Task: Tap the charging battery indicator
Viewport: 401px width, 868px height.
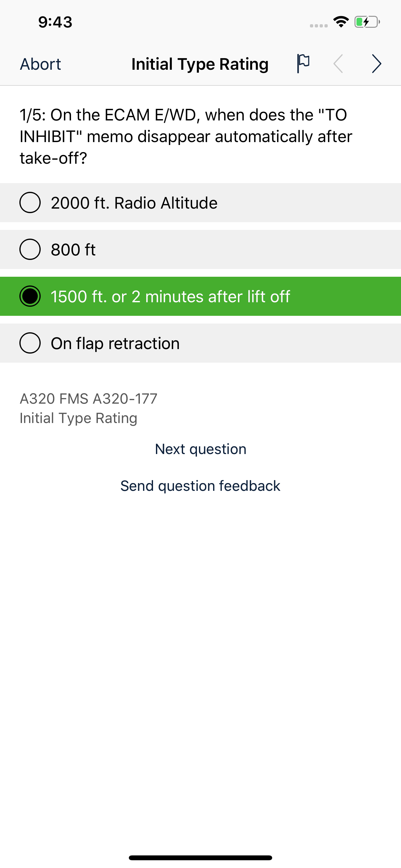Action: click(x=365, y=22)
